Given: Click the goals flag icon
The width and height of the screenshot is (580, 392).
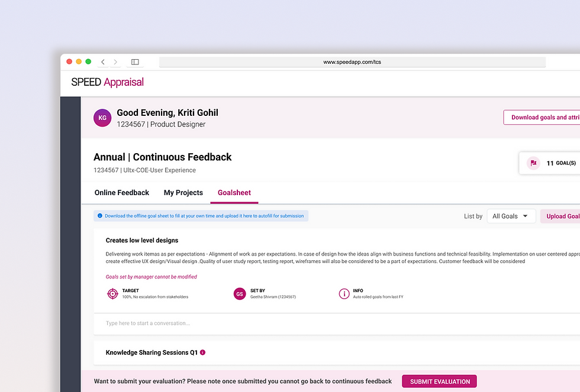Looking at the screenshot, I should pos(533,163).
